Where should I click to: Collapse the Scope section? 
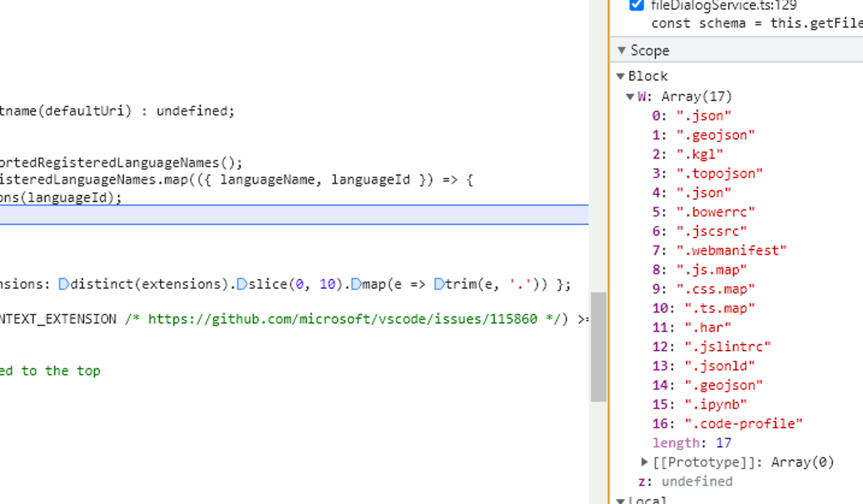(621, 51)
